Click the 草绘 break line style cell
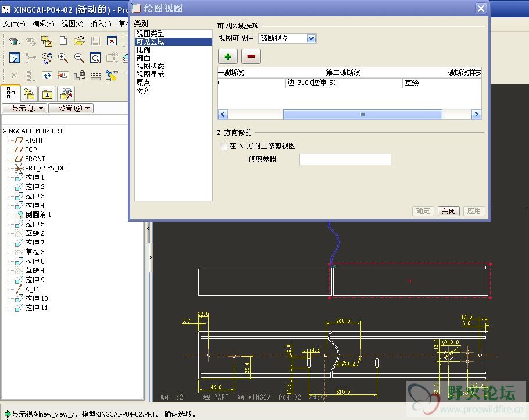 (x=442, y=83)
